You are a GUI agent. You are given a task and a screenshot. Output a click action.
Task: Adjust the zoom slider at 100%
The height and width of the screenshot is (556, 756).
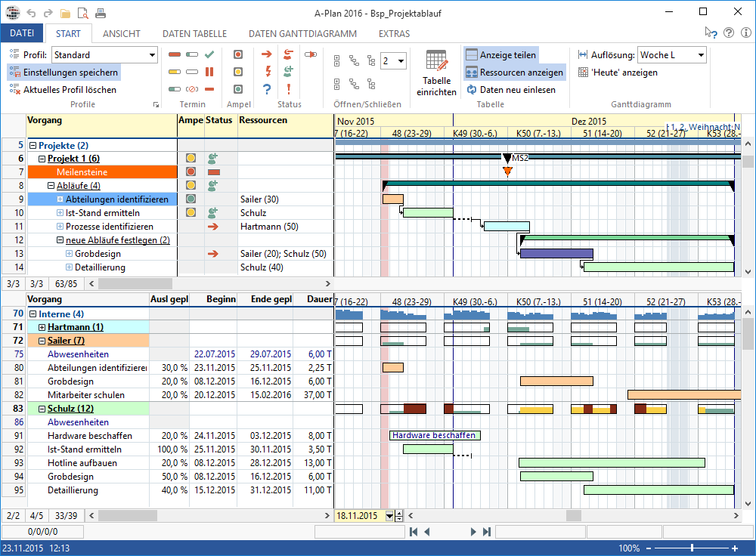click(692, 548)
